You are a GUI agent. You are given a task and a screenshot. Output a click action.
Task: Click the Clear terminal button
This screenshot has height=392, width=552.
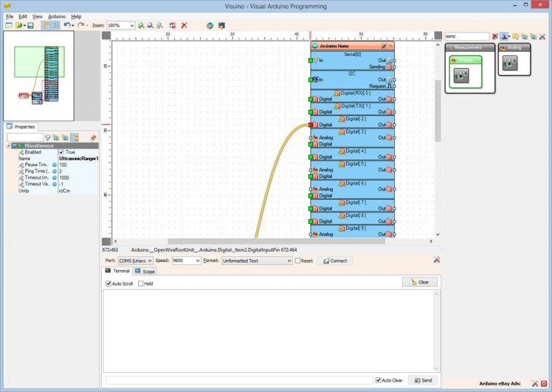tap(420, 282)
